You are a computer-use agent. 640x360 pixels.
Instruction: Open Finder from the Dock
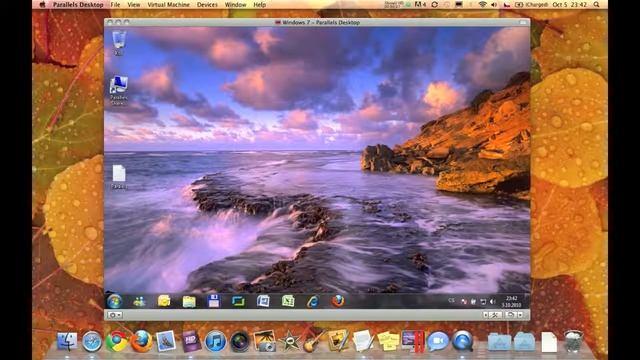coord(67,341)
